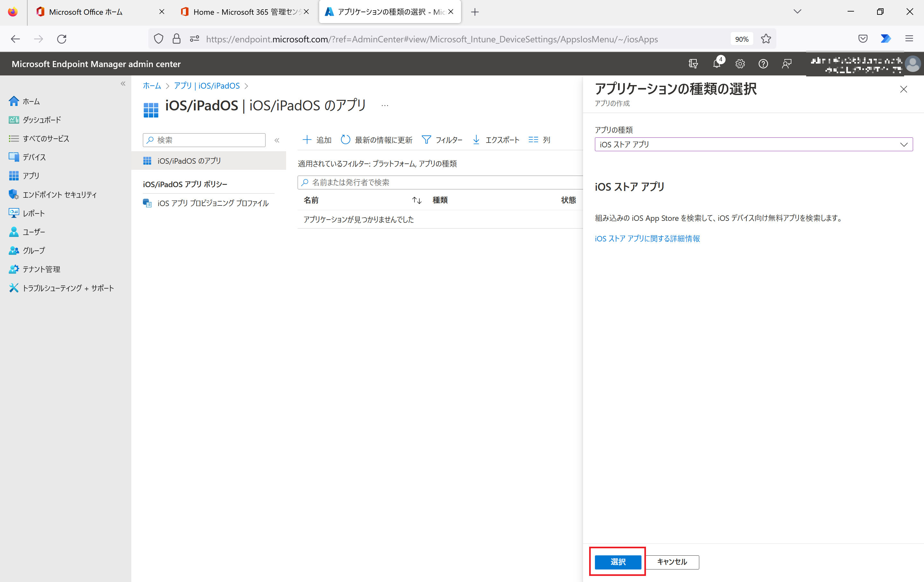The image size is (924, 582).
Task: Open the Power Automate extension icon
Action: pos(885,39)
